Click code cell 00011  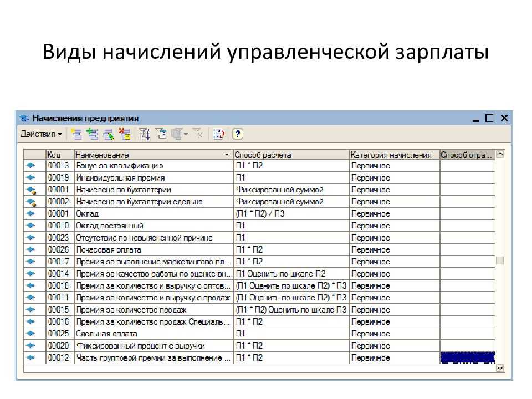[60, 298]
